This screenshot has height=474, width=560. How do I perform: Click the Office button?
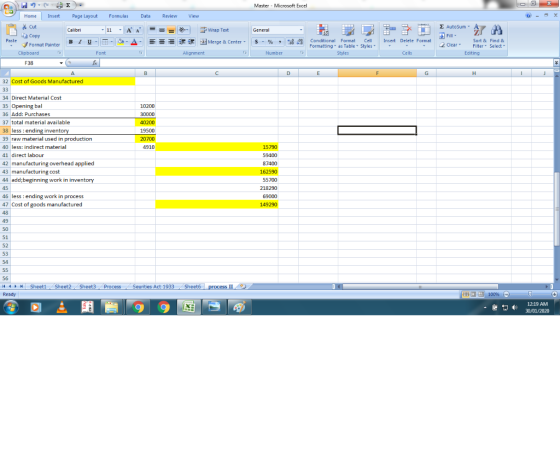point(8,8)
